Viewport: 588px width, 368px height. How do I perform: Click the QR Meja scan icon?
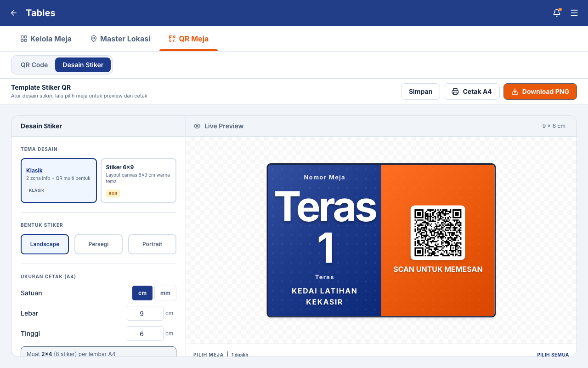(x=172, y=39)
